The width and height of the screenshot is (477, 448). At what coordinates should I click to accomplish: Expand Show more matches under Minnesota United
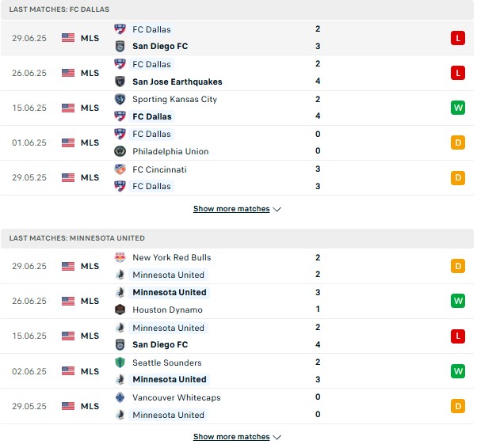(237, 437)
